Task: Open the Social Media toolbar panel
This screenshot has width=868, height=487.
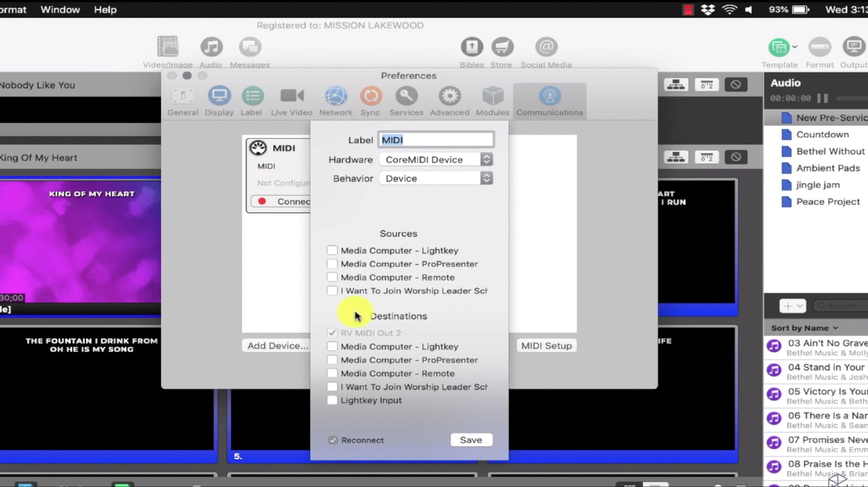Action: [545, 51]
